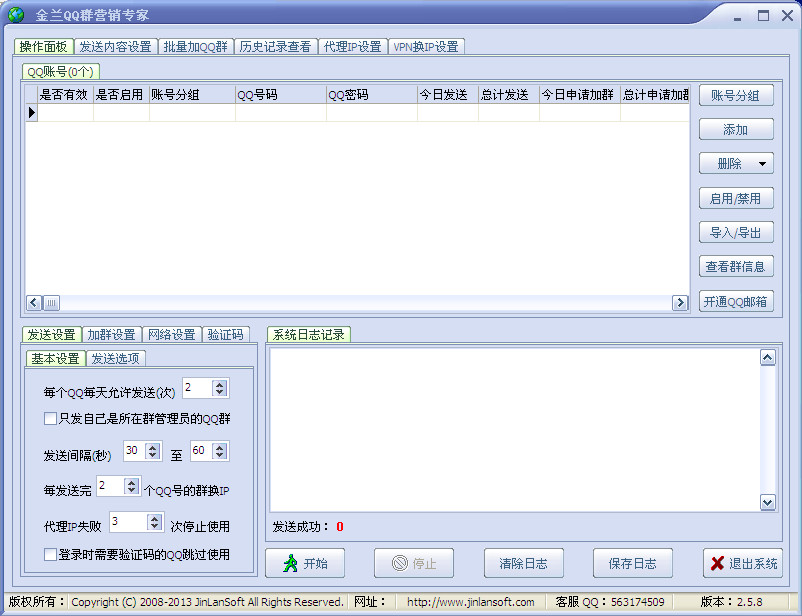The height and width of the screenshot is (616, 802).
Task: Click the QQ号码 column header
Action: pos(281,95)
